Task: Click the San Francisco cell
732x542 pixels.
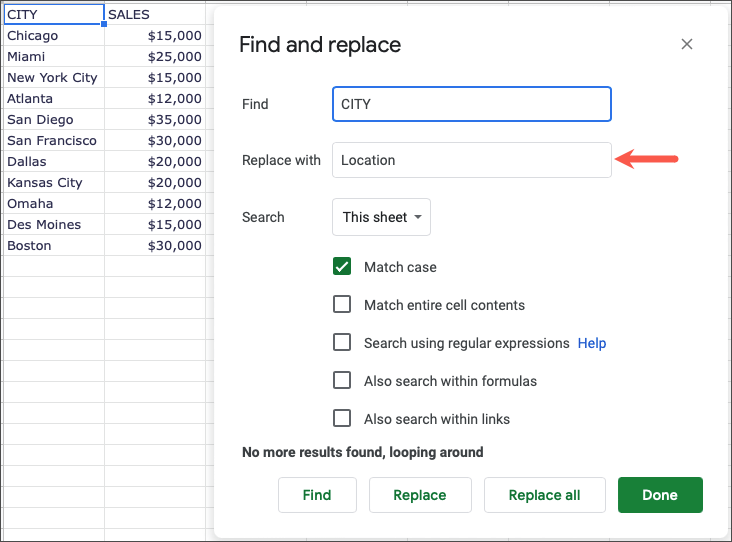Action: click(52, 141)
